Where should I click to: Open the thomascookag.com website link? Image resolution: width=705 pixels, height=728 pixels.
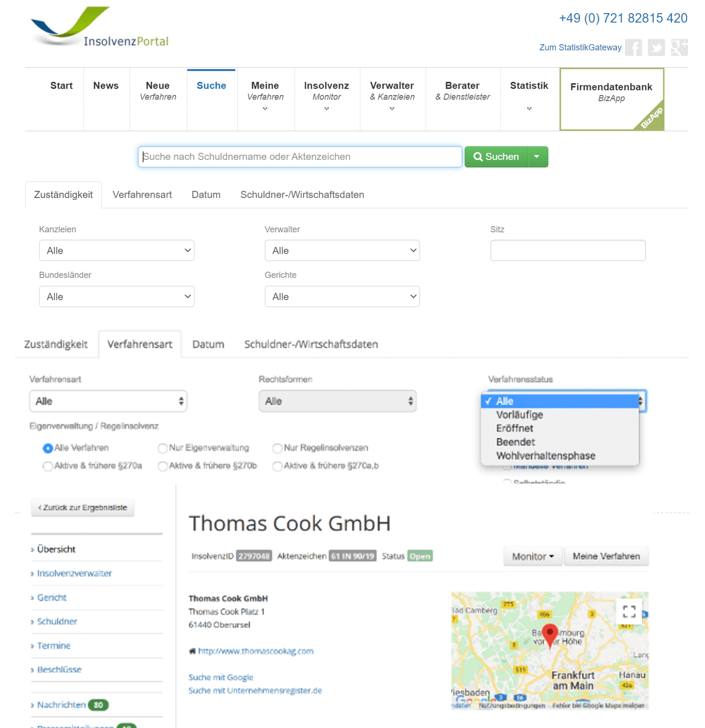256,651
